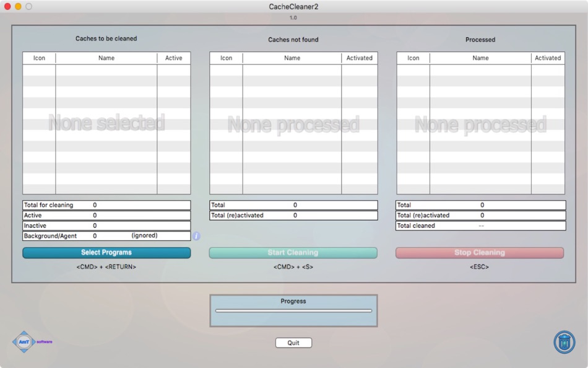The height and width of the screenshot is (368, 588).
Task: Click 'Caches not found' heading
Action: 293,40
